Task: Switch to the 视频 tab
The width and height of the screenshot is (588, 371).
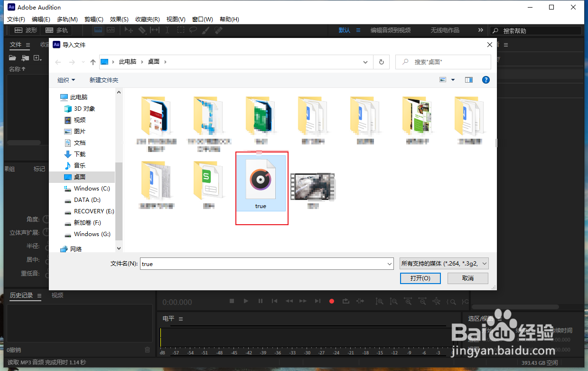Action: click(x=57, y=295)
